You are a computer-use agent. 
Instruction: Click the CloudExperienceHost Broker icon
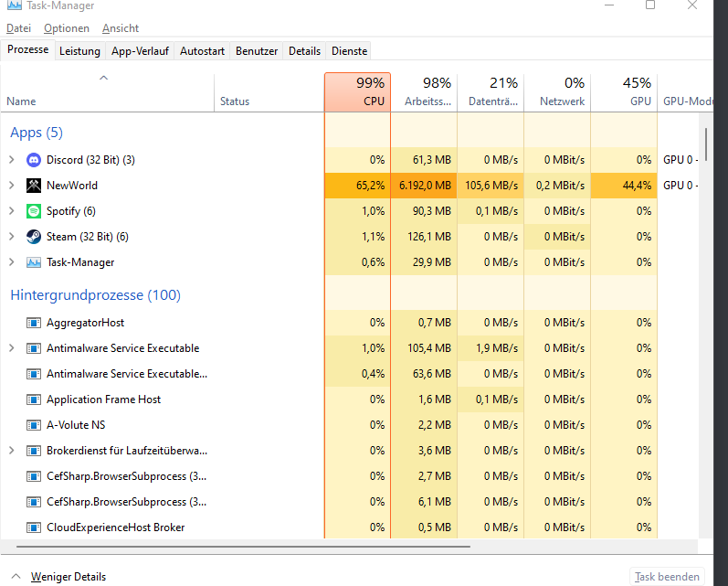(x=34, y=527)
